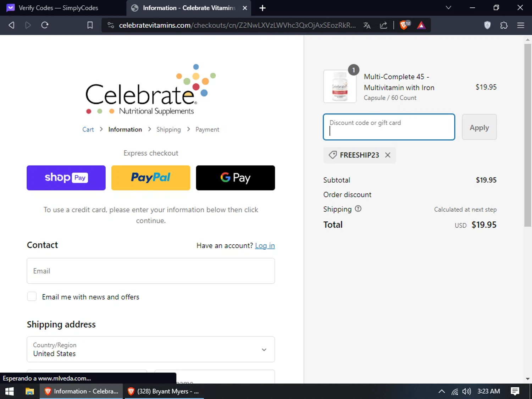
Task: Remove the FREESHIP23 discount code
Action: (388, 155)
